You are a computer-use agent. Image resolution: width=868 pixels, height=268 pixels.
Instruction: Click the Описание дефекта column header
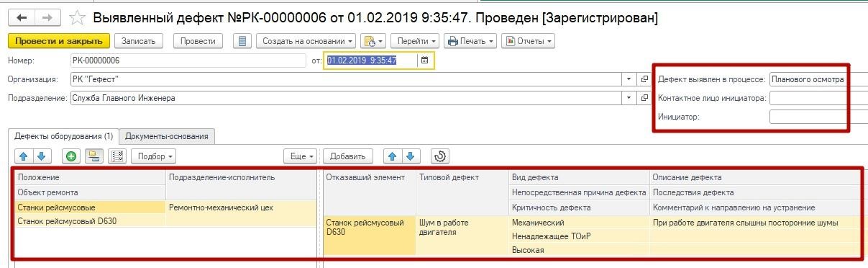coord(755,177)
